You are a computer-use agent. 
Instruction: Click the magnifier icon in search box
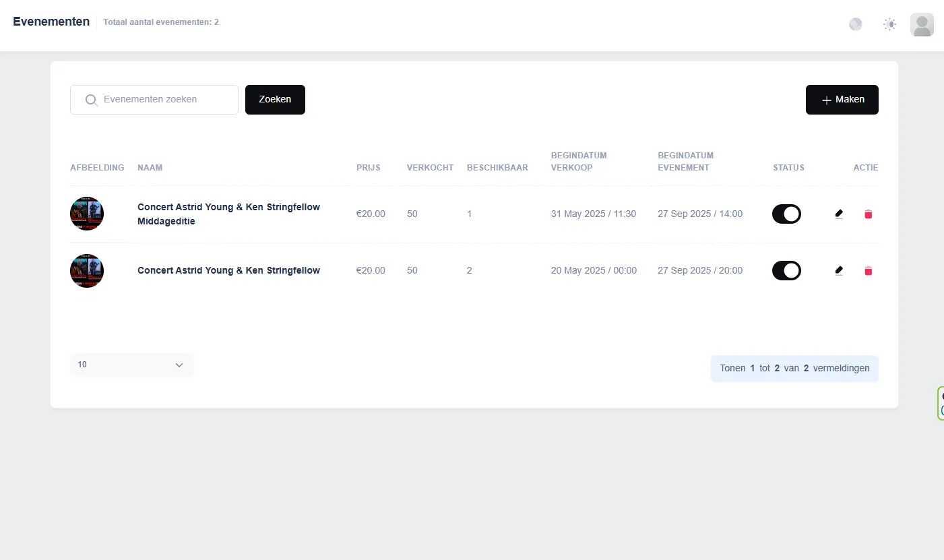tap(92, 100)
